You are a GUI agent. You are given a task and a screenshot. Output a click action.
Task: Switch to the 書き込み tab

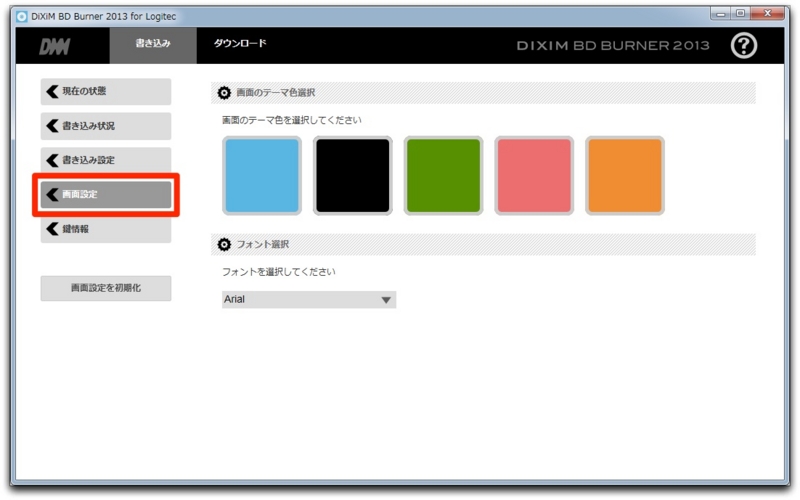click(153, 45)
